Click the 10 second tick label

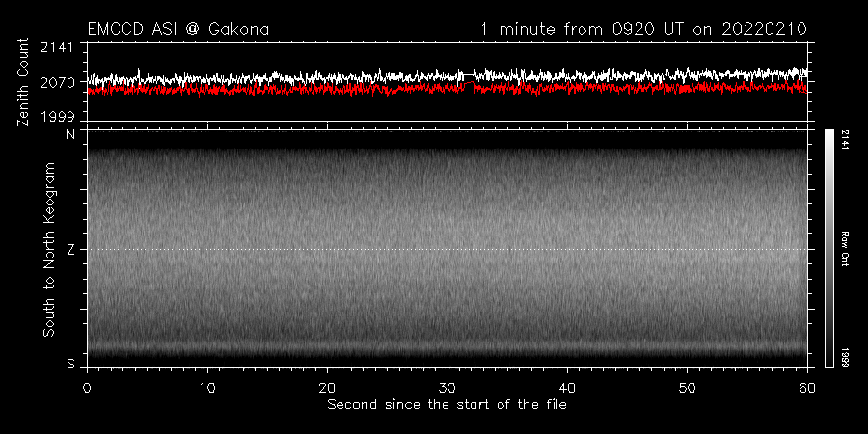(207, 388)
